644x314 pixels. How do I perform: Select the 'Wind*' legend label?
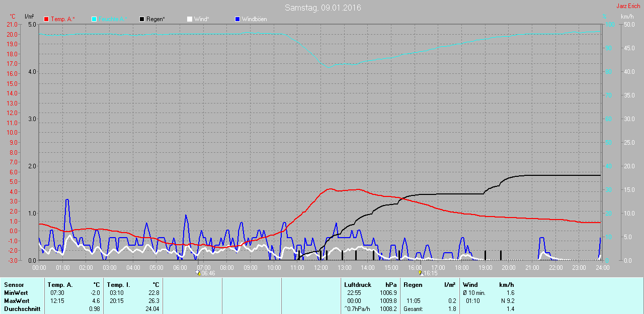tap(201, 19)
